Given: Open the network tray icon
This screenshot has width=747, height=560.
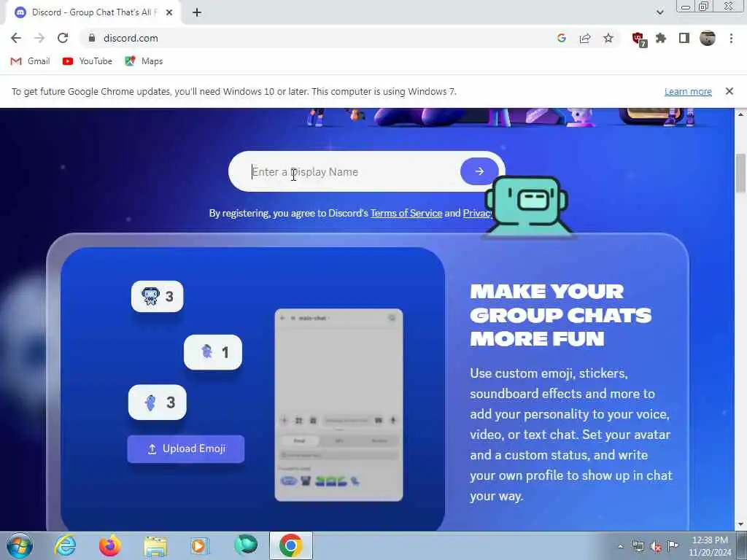Looking at the screenshot, I should coord(638,547).
